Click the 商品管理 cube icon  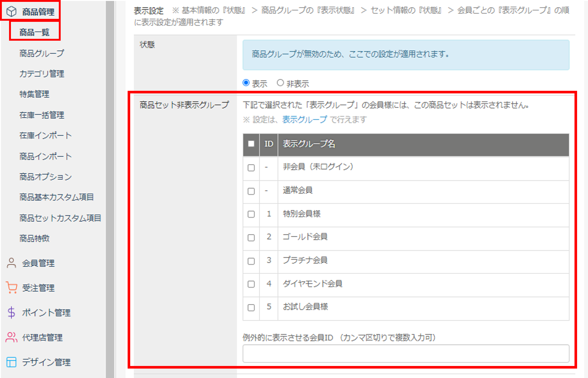click(11, 11)
